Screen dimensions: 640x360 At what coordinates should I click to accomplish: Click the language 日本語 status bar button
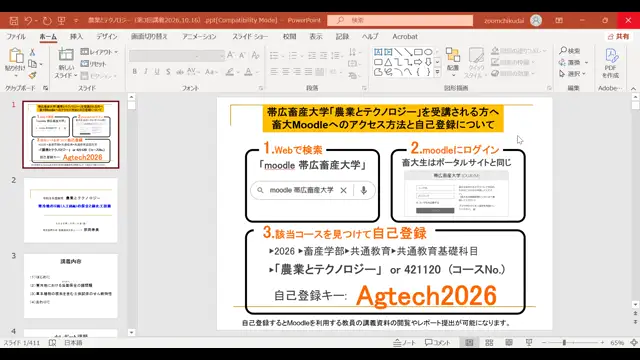pyautogui.click(x=73, y=343)
